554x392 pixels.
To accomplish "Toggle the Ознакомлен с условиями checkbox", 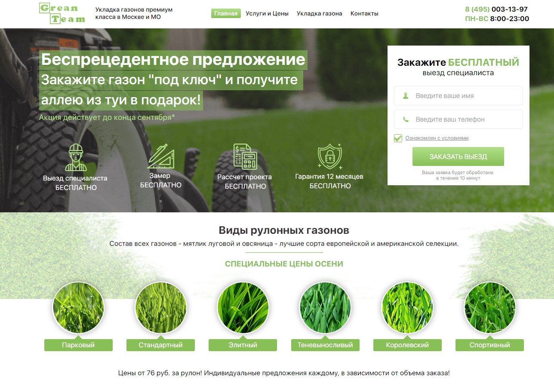I will [398, 138].
